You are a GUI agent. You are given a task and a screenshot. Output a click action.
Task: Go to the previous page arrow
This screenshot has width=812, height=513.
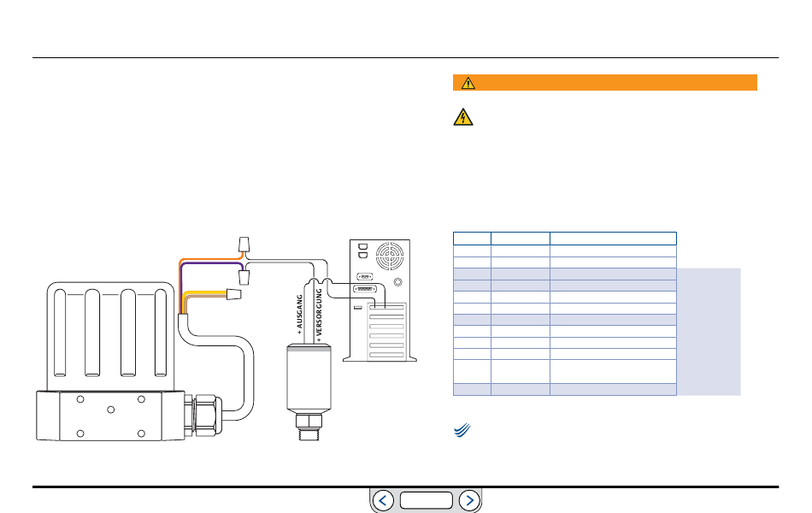[x=383, y=500]
